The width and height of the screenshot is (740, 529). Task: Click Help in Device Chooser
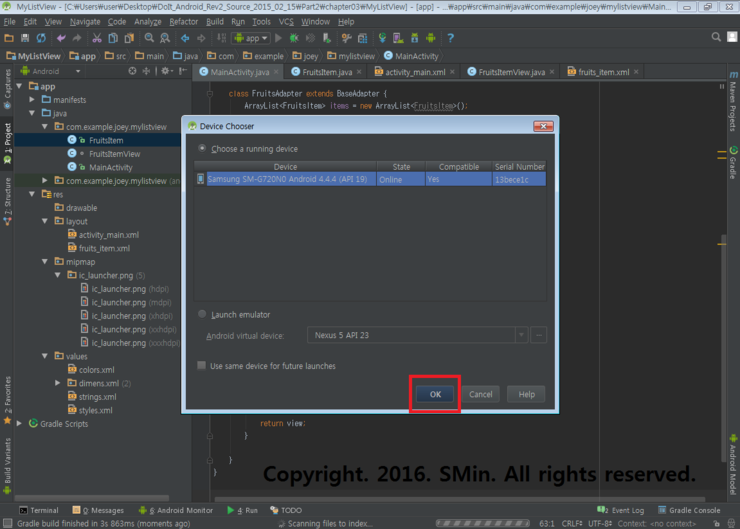coord(526,394)
